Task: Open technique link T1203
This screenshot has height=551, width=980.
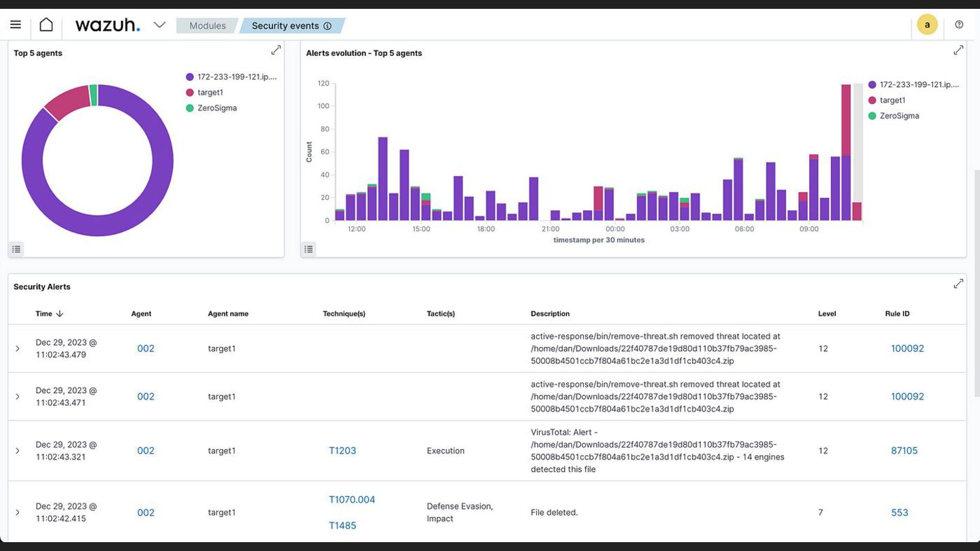Action: click(x=342, y=450)
